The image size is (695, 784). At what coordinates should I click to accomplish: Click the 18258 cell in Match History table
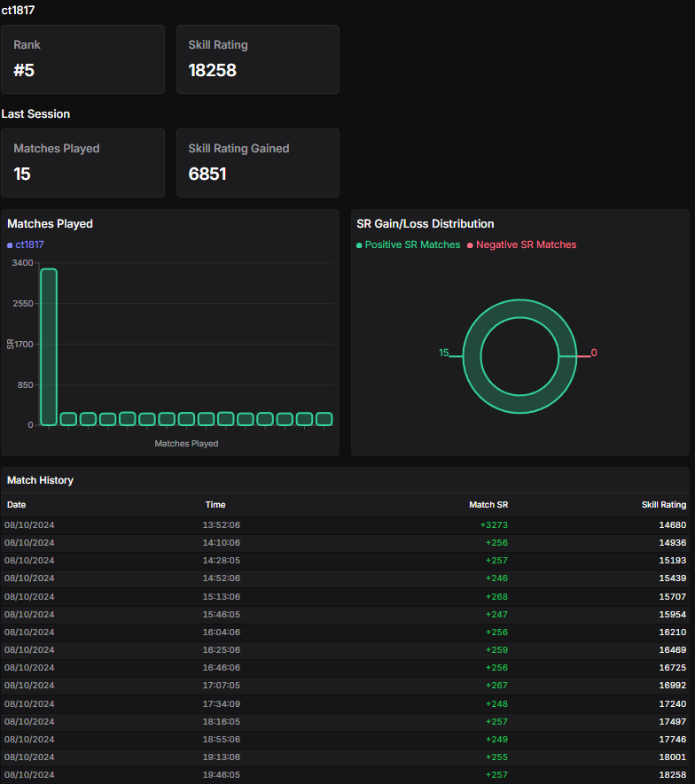pos(673,775)
